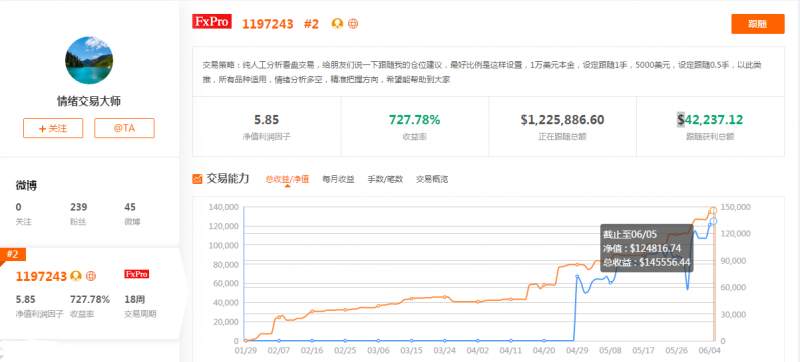Click the green 727.78% return rate value
This screenshot has width=800, height=362.
(415, 120)
